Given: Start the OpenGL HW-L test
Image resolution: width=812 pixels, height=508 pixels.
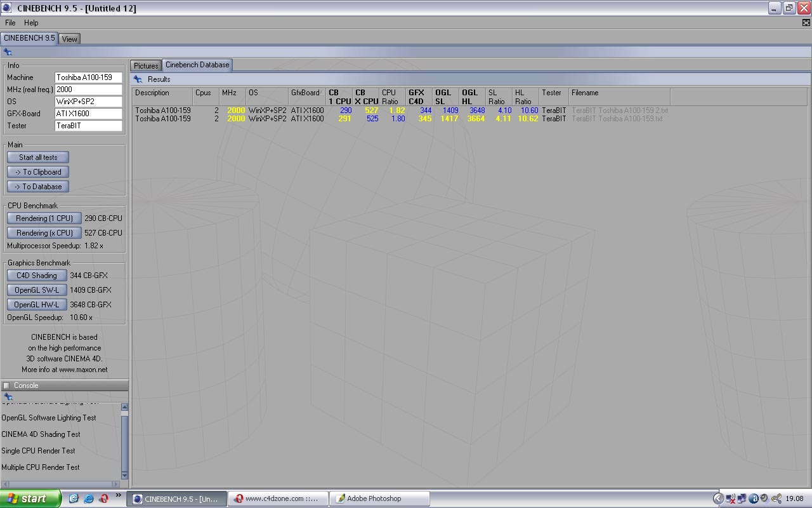Looking at the screenshot, I should (37, 305).
